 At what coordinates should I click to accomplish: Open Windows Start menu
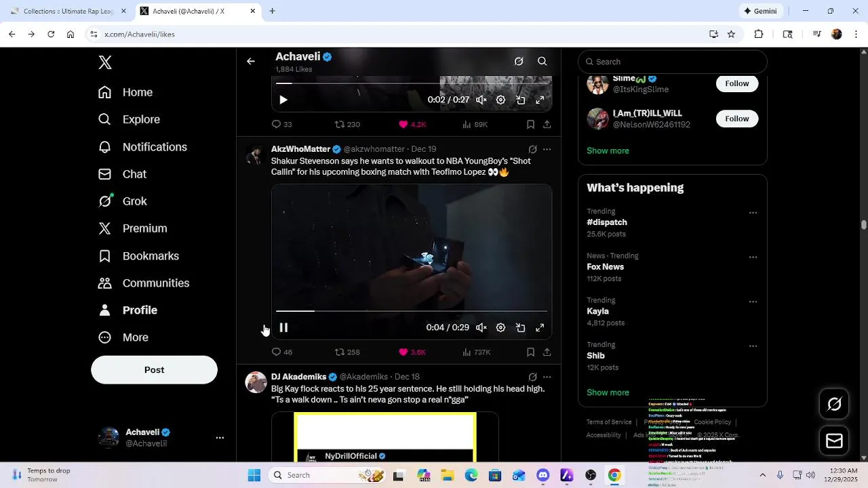tap(254, 475)
